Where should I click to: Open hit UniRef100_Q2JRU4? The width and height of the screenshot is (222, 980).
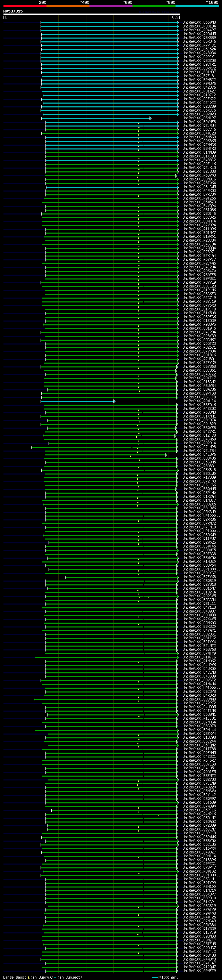coord(199,126)
